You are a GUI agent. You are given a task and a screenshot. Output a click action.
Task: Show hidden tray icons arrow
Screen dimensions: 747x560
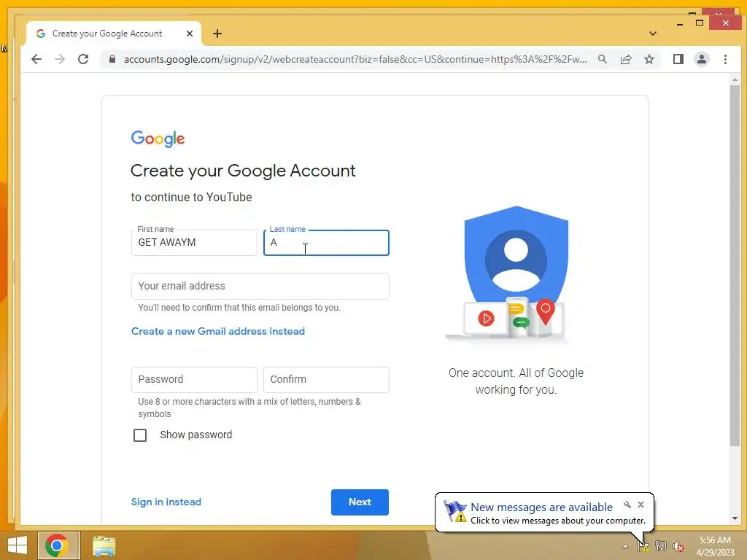pyautogui.click(x=625, y=546)
